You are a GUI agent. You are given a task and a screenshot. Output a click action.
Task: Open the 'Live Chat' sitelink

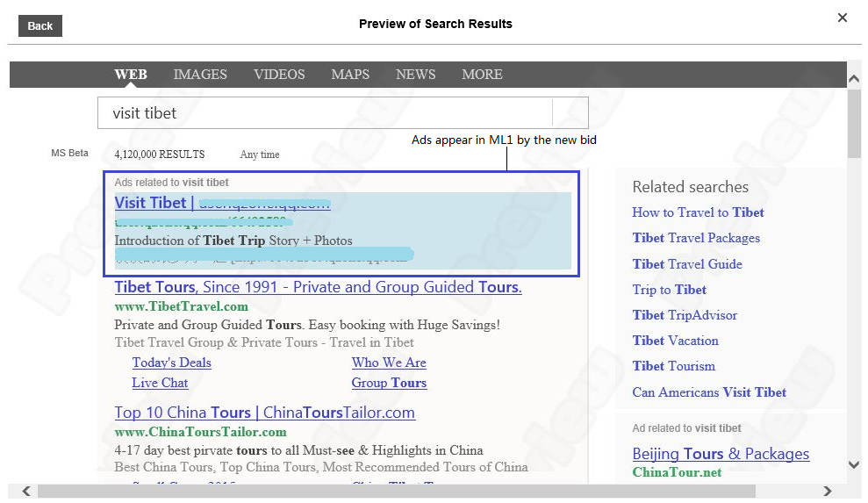click(160, 383)
